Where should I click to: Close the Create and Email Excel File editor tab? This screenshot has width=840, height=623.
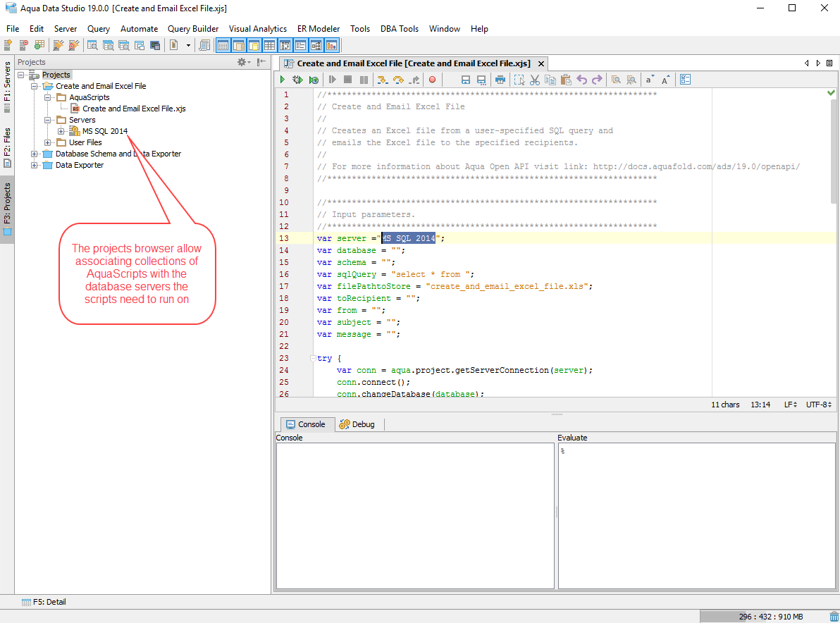(x=541, y=63)
